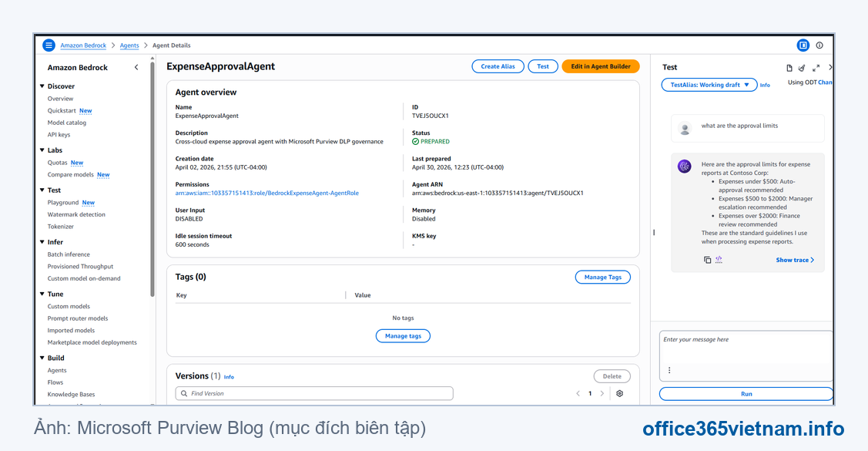This screenshot has width=868, height=451.
Task: Open Tokenizer in sidebar
Action: 60,227
